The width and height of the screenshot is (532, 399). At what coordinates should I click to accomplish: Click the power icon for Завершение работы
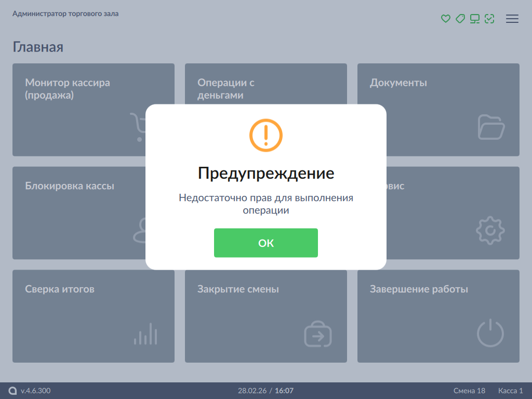click(490, 334)
